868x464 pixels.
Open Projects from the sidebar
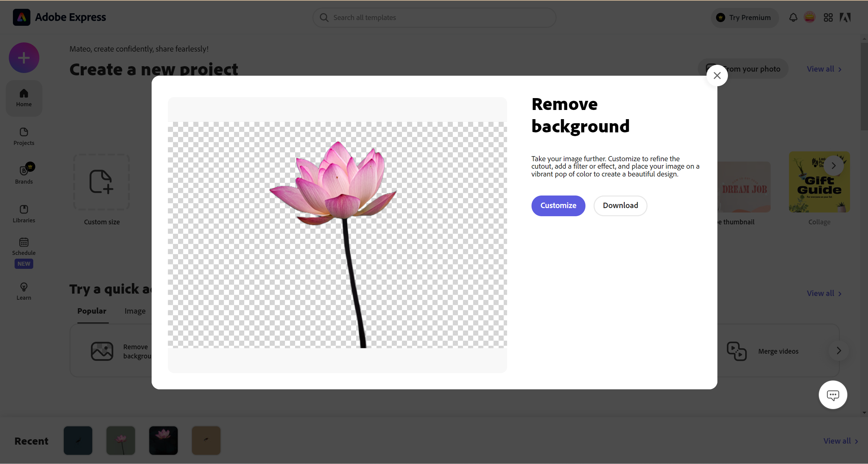coord(24,136)
